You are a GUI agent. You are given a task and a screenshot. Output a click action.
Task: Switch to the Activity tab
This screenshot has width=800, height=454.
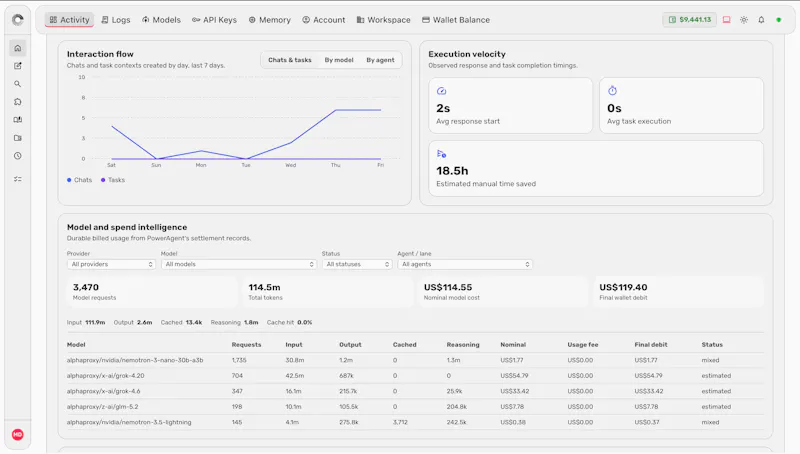[x=69, y=20]
